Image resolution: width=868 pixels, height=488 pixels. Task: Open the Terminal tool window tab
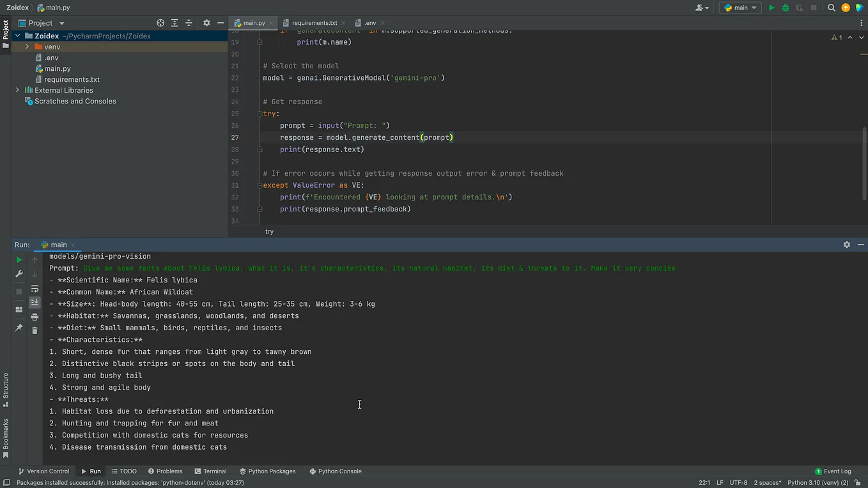click(210, 471)
